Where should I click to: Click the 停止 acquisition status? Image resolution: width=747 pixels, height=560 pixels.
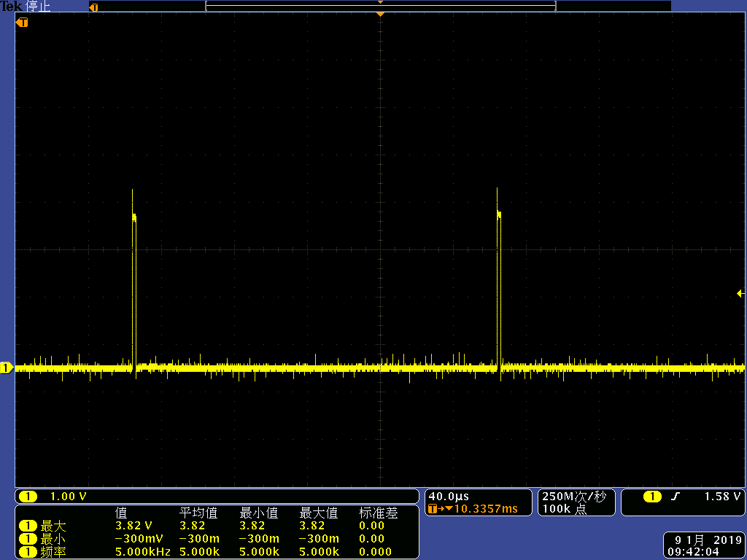click(38, 7)
